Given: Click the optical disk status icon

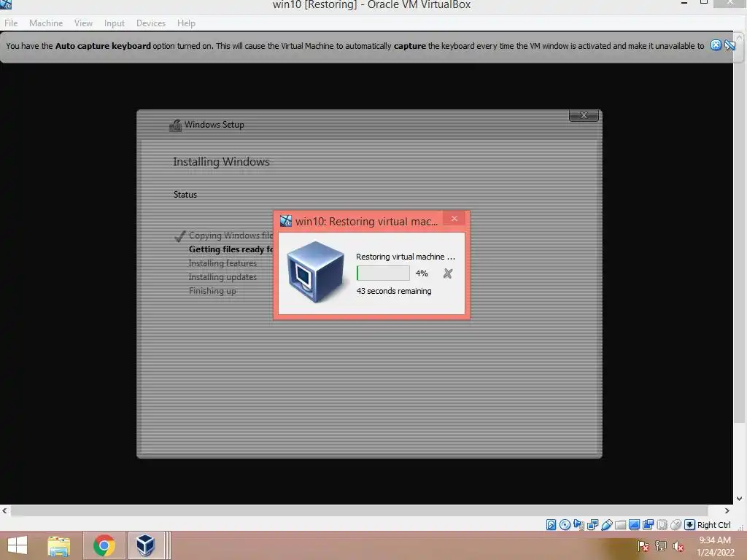Looking at the screenshot, I should pos(565,525).
